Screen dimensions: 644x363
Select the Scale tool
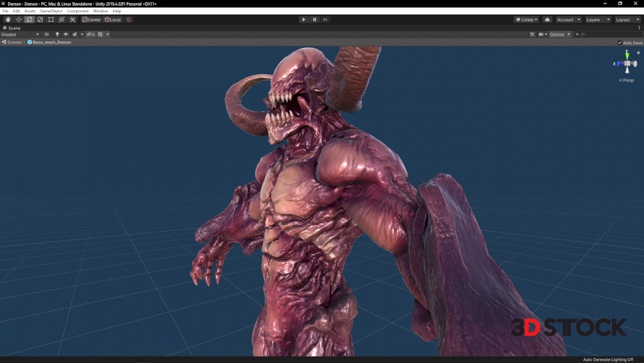coord(40,20)
